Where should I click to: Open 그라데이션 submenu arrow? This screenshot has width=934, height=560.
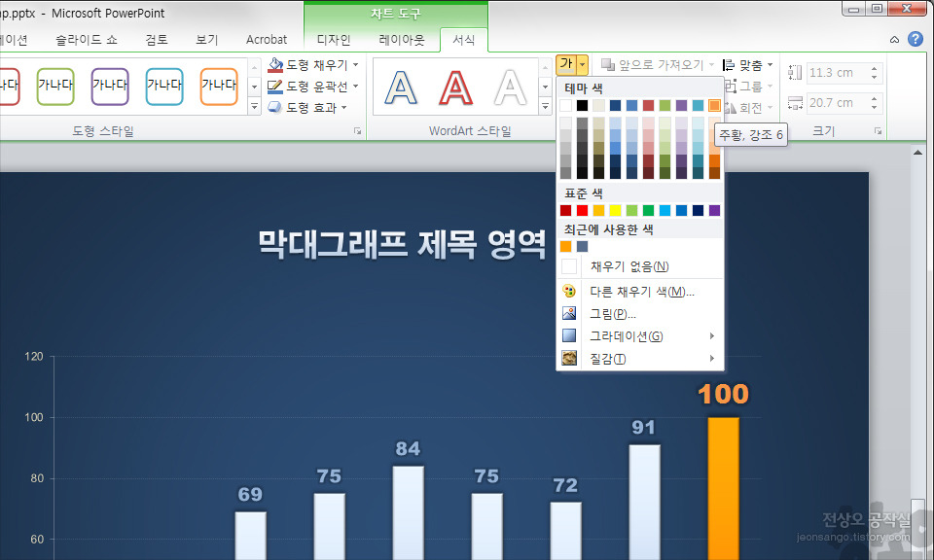pyautogui.click(x=712, y=335)
